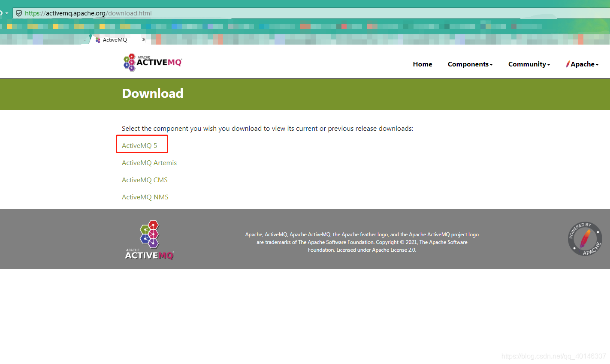Expand the Components dropdown menu
This screenshot has height=364, width=610.
click(470, 64)
